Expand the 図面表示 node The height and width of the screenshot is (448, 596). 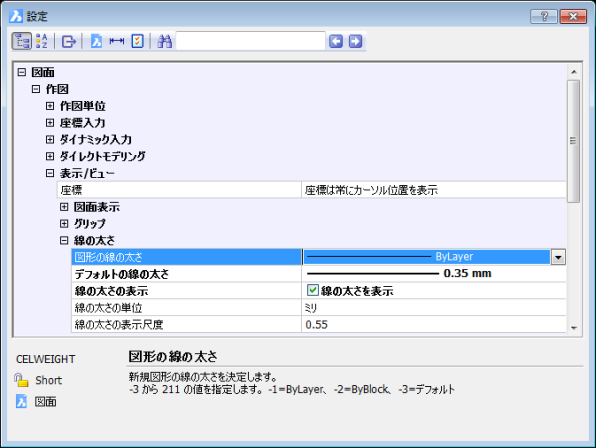(64, 207)
